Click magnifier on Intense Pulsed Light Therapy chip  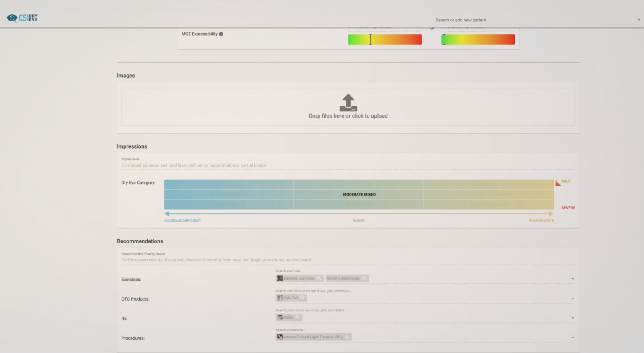[348, 337]
